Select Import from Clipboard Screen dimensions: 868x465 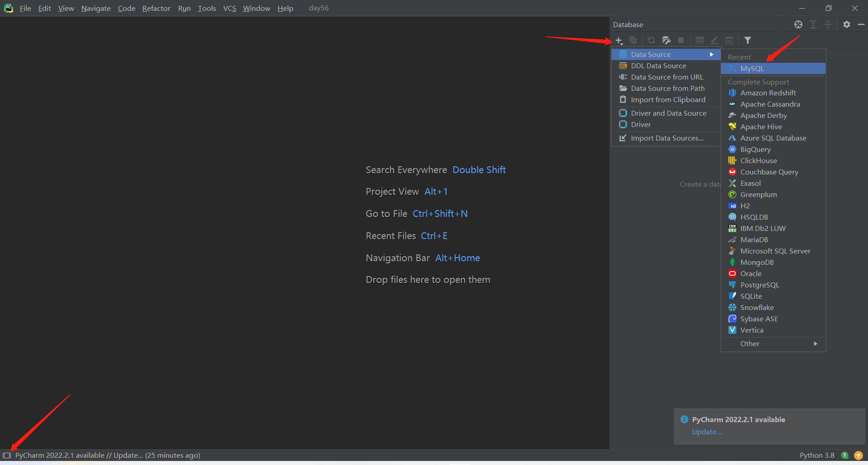(666, 99)
